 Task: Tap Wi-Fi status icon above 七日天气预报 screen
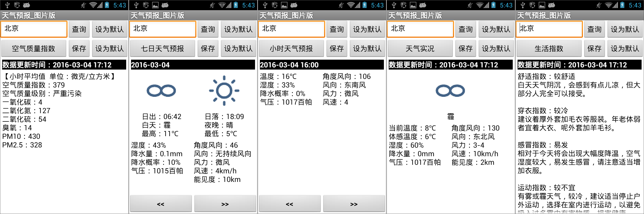[222, 5]
